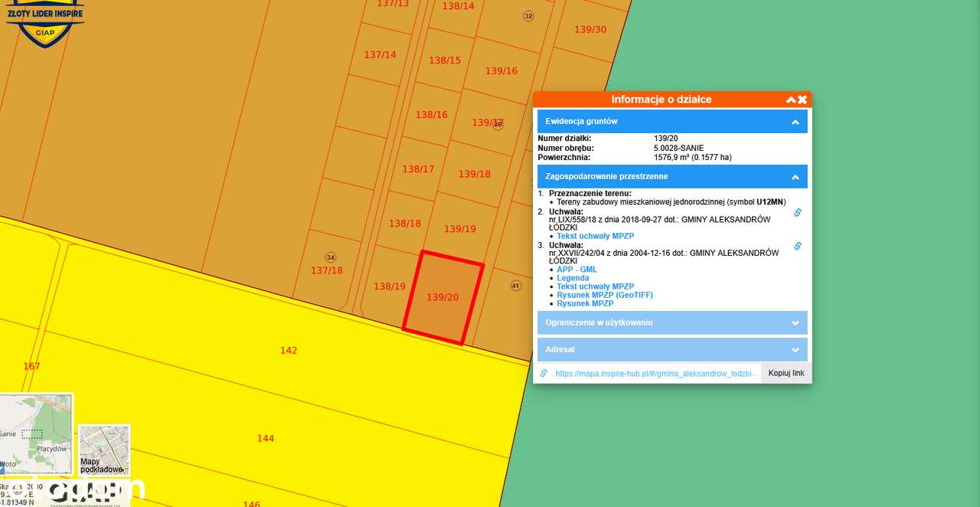Viewport: 980px width, 507px height.
Task: Click the circled marker 32 on the map
Action: tap(528, 16)
